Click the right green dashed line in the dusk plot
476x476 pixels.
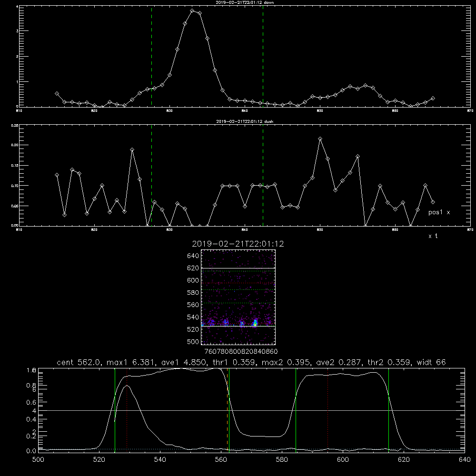(x=263, y=176)
